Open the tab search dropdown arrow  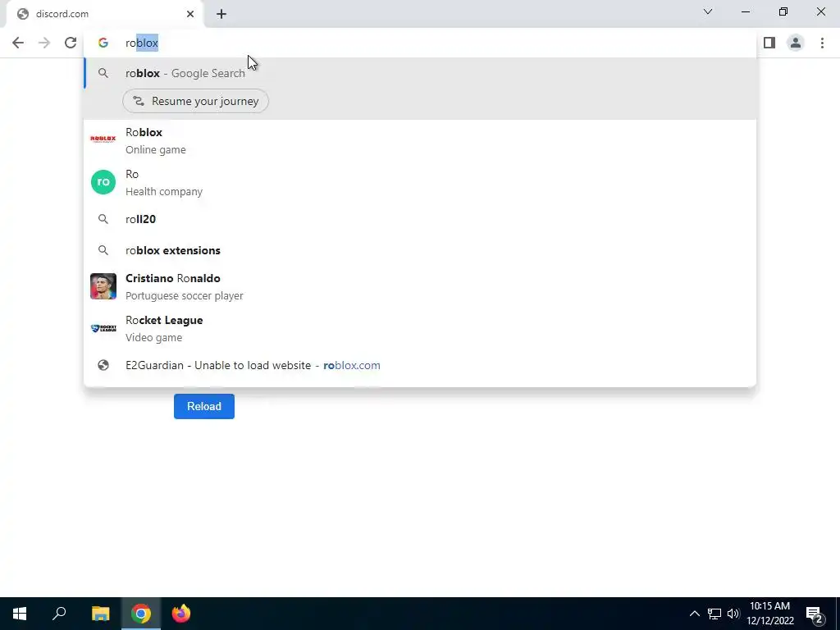click(x=708, y=11)
